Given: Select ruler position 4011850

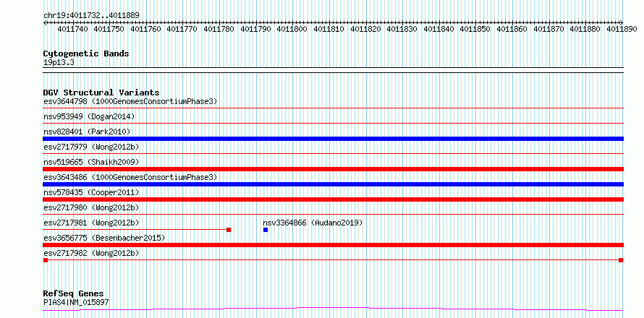Looking at the screenshot, I should (475, 29).
